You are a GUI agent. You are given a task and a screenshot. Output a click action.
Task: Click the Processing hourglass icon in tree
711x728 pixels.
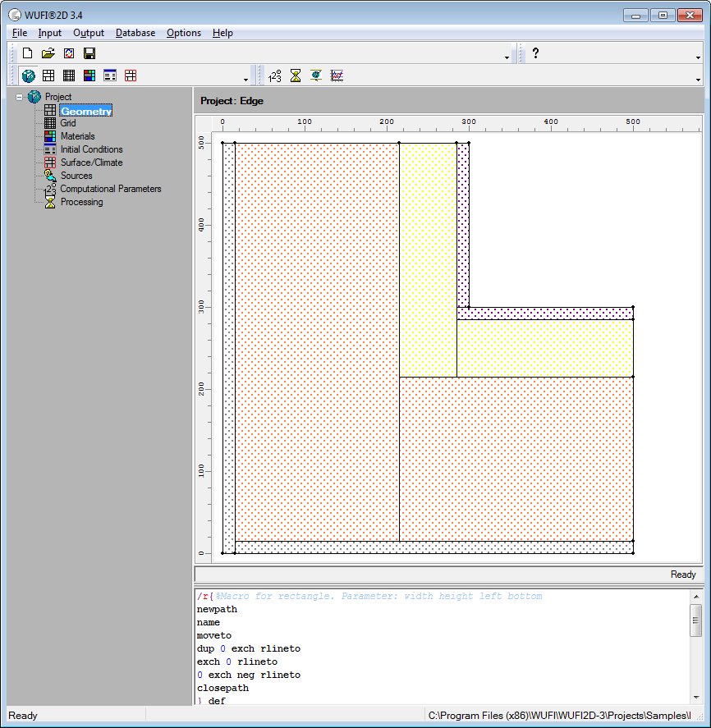(50, 202)
